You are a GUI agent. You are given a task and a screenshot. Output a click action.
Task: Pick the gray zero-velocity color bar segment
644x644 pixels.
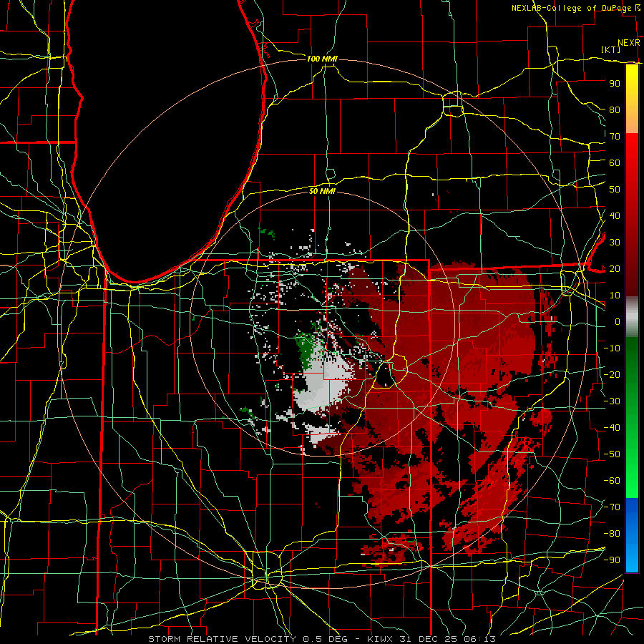coord(632,317)
